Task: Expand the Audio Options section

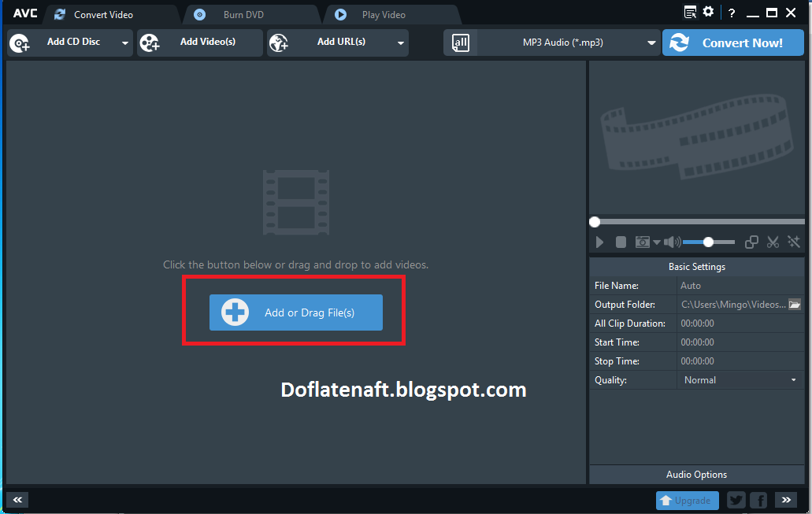Action: point(696,475)
